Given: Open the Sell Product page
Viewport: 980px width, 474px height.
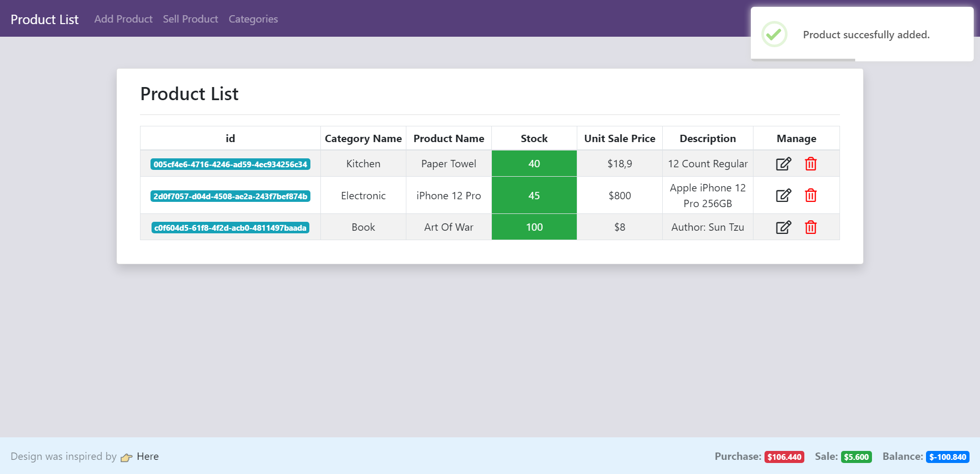Looking at the screenshot, I should (190, 19).
